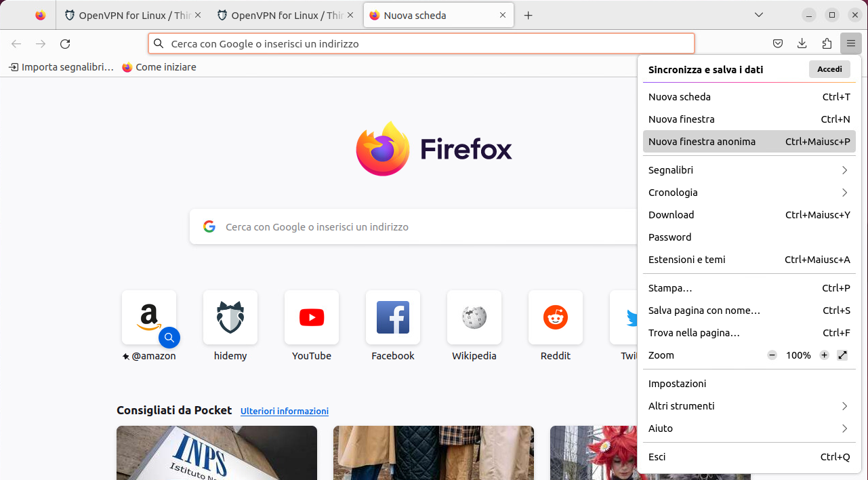868x480 pixels.
Task: Open Estensioni e temi
Action: pos(749,260)
